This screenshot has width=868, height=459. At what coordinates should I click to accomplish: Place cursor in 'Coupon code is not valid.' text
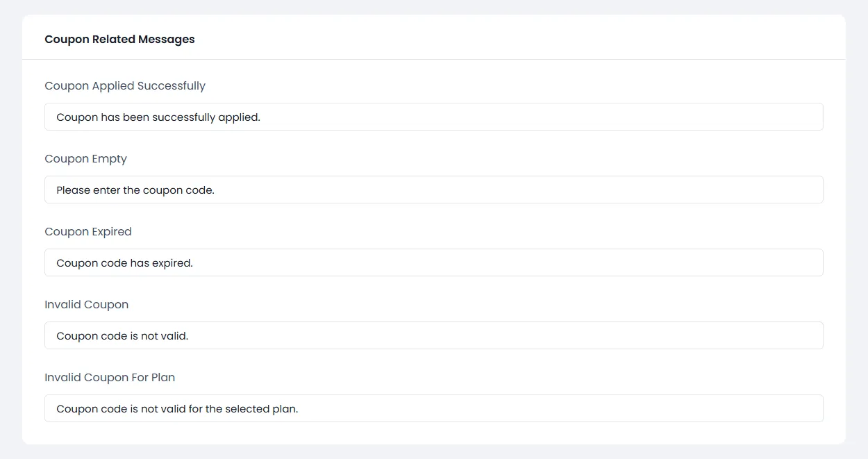point(122,336)
